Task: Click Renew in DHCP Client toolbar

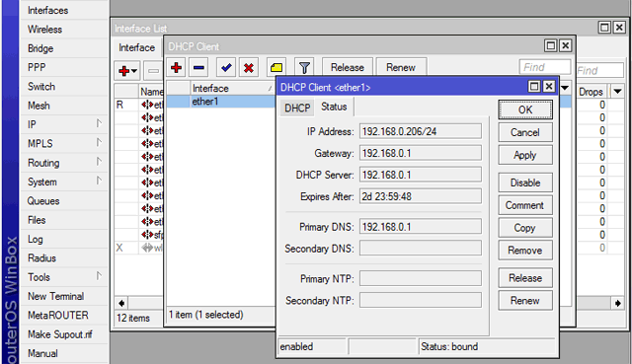Action: pyautogui.click(x=401, y=68)
